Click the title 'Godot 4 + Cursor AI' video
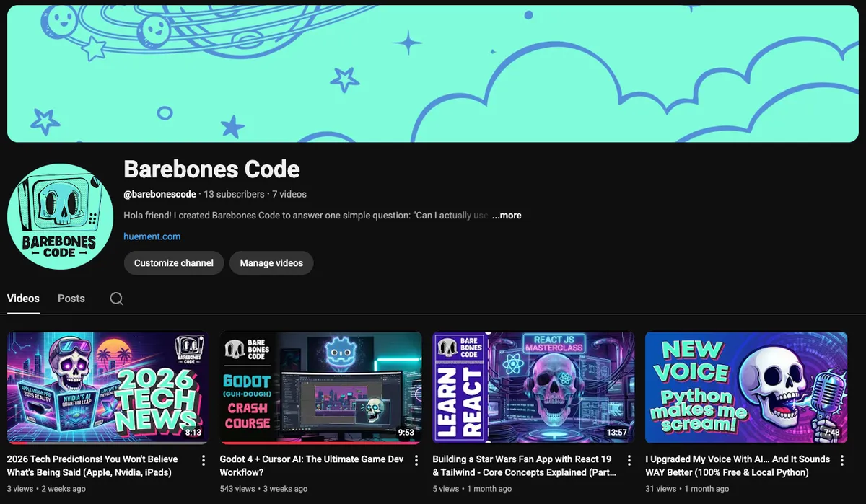The width and height of the screenshot is (866, 504). [x=312, y=466]
